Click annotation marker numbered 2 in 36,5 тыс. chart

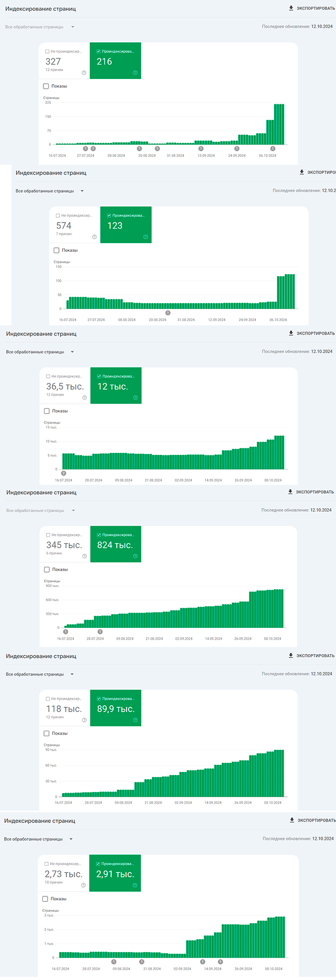[x=64, y=473]
